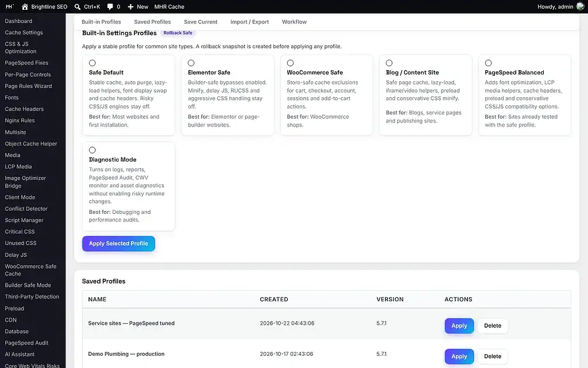Screen dimensions: 588x368
Task: Choose the PageSpeed Balanced radio button
Action: point(488,63)
